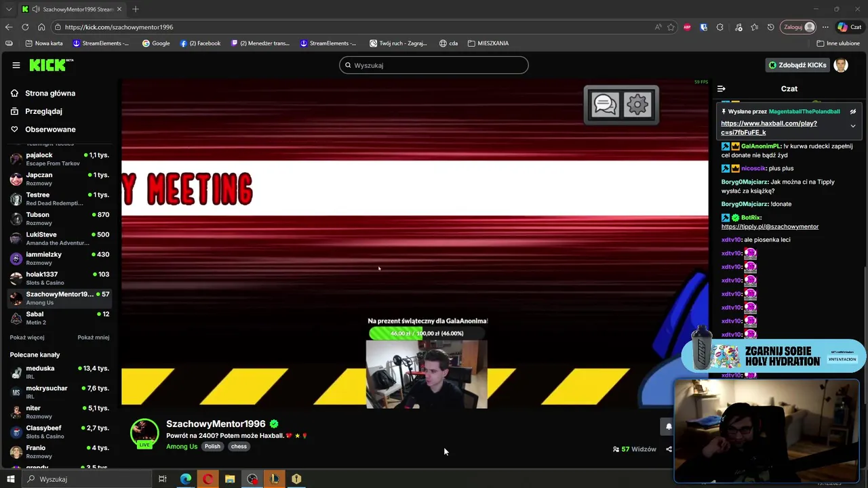Click the Polish tag
Screen dimensions: 868x488
[x=213, y=447]
